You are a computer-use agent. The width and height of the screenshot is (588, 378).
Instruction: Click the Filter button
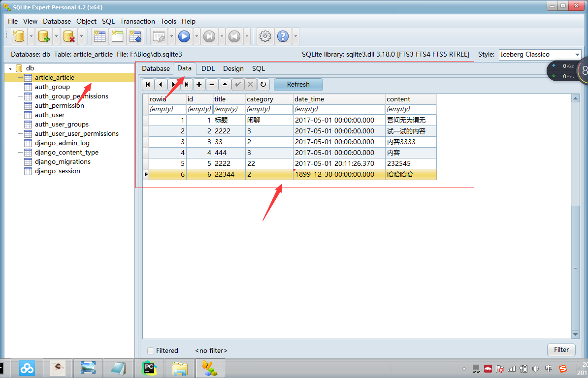tap(561, 349)
